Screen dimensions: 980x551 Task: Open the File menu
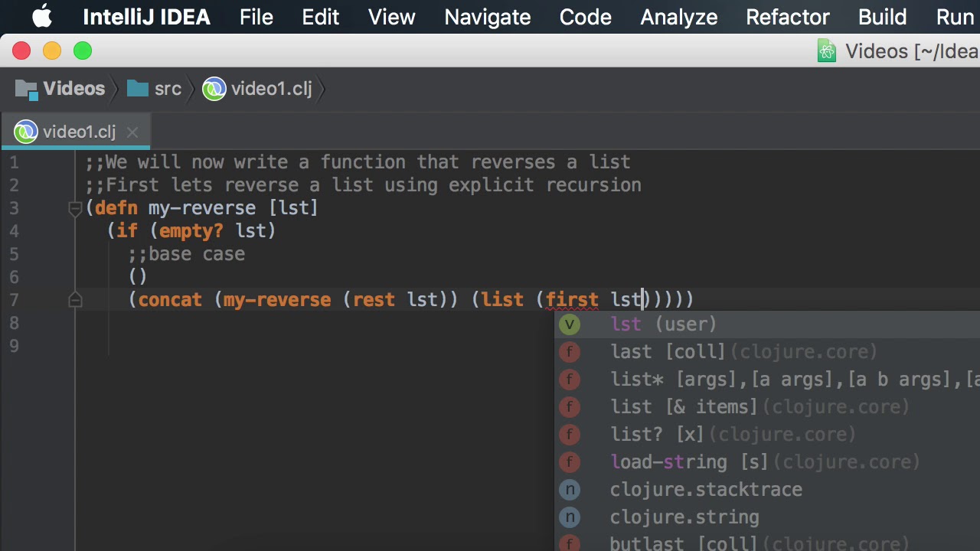[256, 17]
